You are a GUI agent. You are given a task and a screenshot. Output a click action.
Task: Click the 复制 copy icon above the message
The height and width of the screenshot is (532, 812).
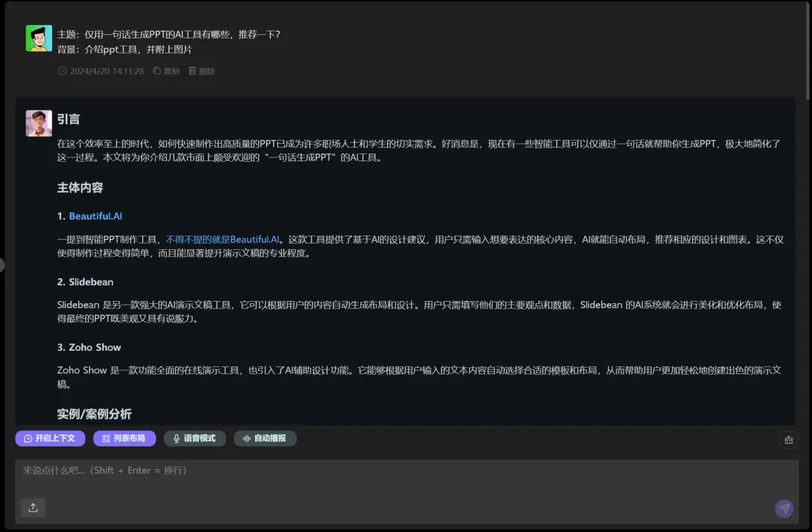coord(156,71)
